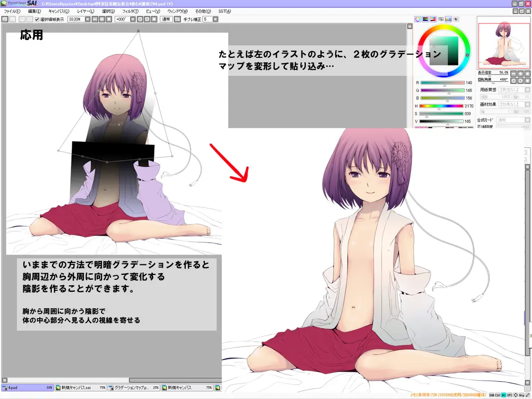
Task: Toggle the swatches panel icon
Action: pos(448,19)
